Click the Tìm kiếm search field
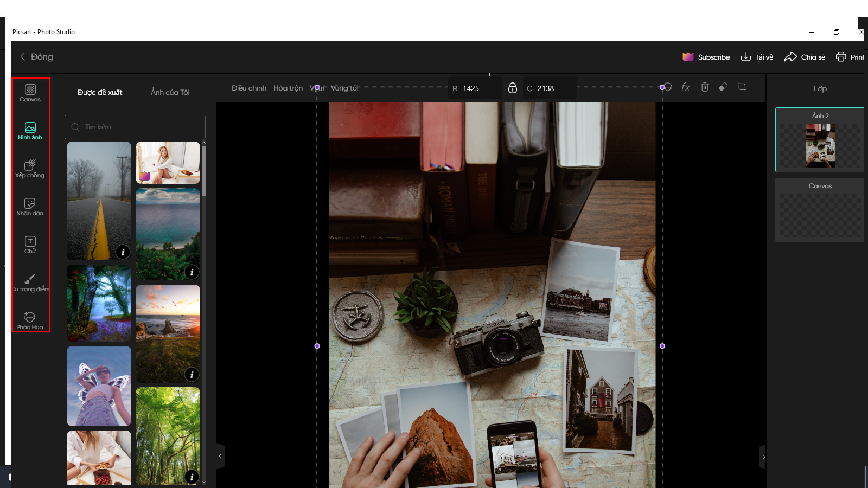This screenshot has height=488, width=868. 135,127
